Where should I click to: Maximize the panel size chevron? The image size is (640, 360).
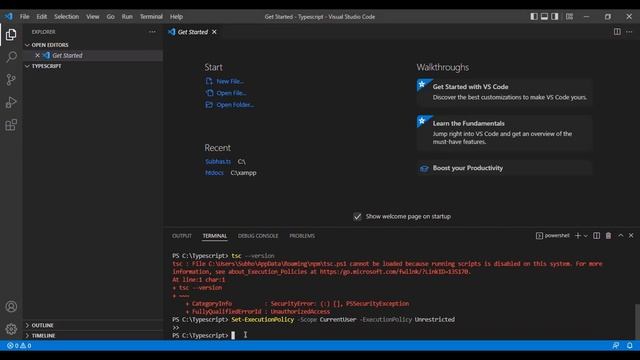coord(620,236)
